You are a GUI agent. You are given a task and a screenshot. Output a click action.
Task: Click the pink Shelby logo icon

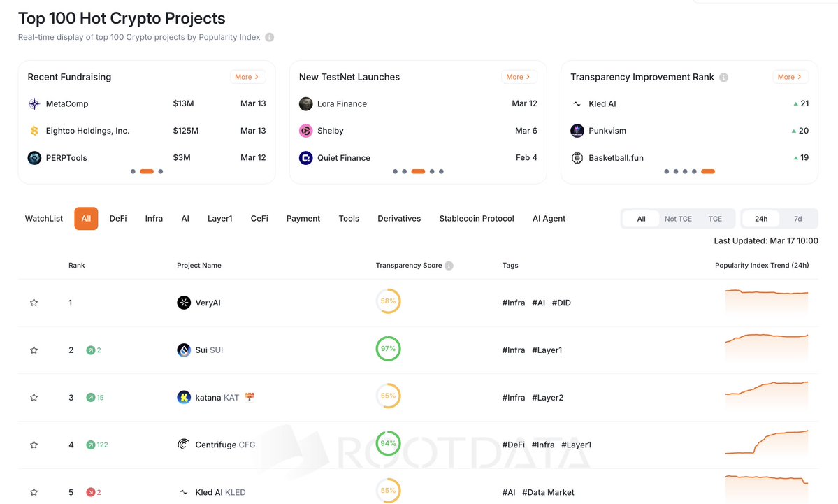coord(305,131)
